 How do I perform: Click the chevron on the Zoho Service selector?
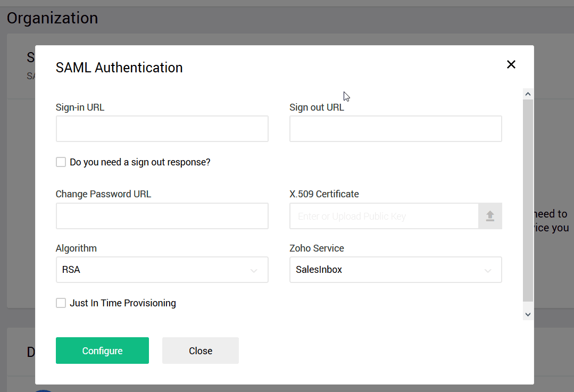tap(487, 271)
